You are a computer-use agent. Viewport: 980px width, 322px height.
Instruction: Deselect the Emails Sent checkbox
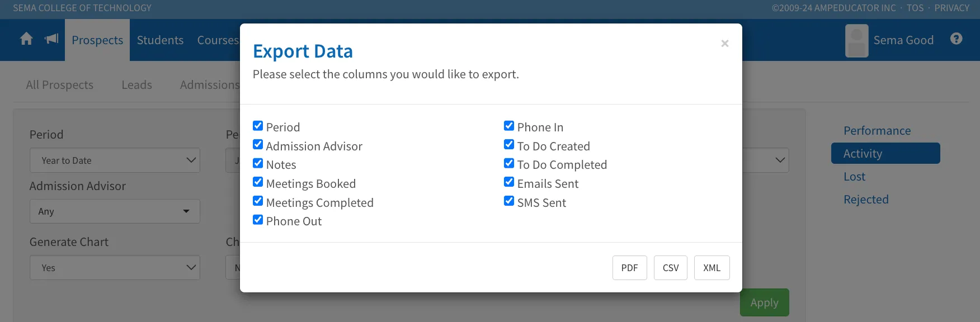click(509, 182)
